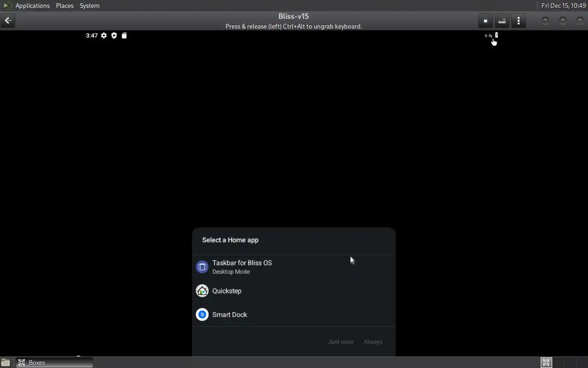Click the battery unknown status icon
Screen dimensions: 588x368
point(496,35)
